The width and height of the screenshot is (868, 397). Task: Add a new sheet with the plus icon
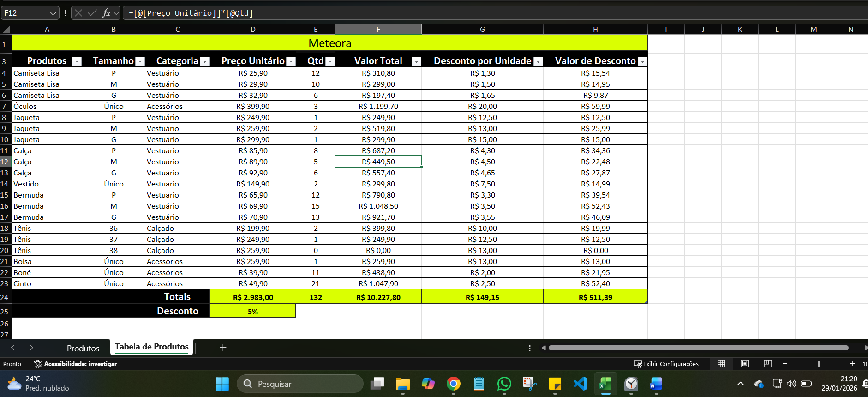pos(223,348)
